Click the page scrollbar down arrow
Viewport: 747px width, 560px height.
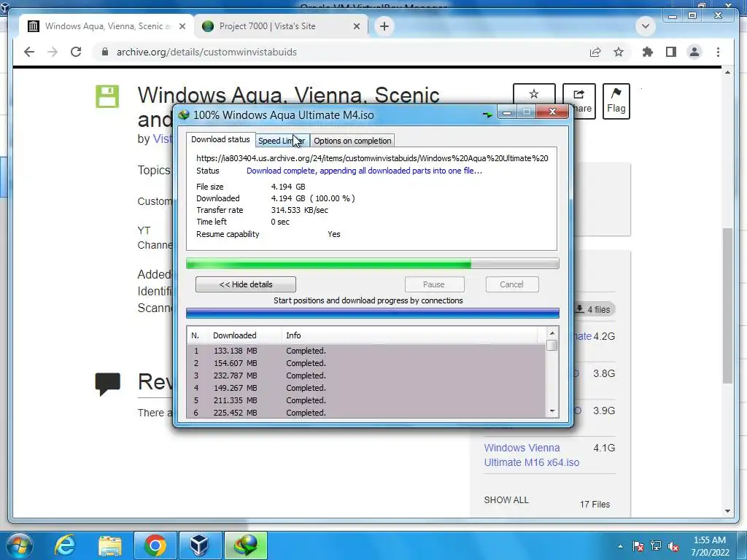click(x=727, y=511)
